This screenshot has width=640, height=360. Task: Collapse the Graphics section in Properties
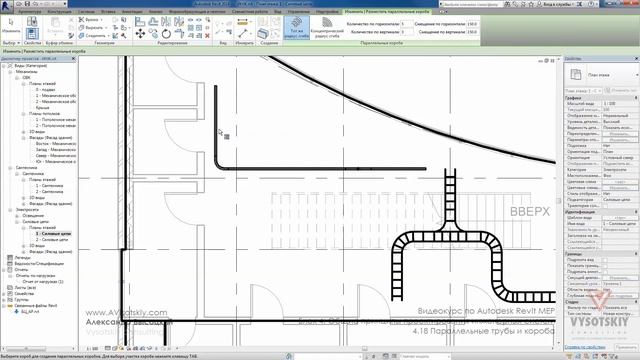click(x=636, y=98)
